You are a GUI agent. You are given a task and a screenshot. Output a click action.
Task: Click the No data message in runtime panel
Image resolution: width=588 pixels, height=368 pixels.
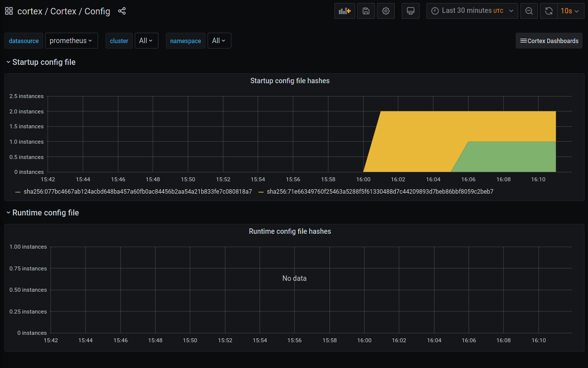(x=294, y=278)
